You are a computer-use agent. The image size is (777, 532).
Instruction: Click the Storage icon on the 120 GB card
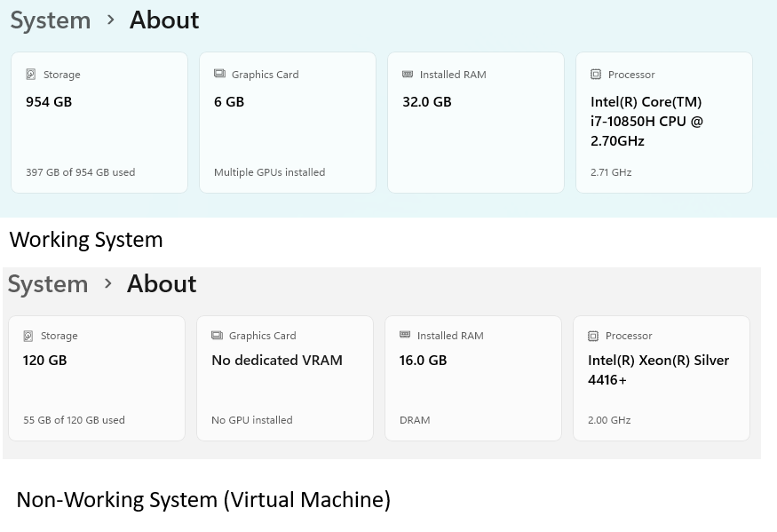click(x=28, y=336)
